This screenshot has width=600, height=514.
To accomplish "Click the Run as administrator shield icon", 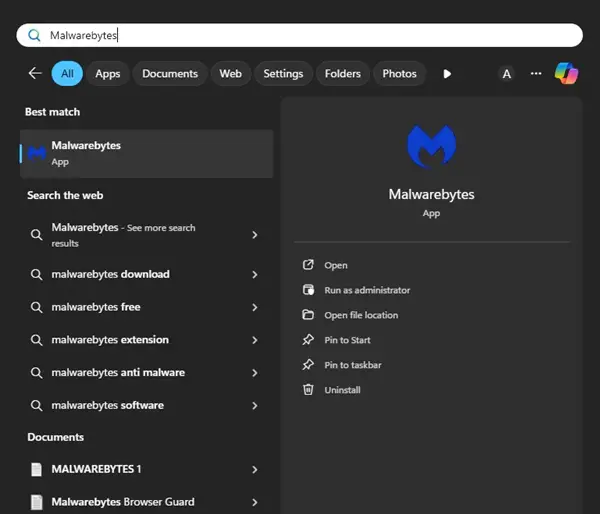I will (x=308, y=290).
